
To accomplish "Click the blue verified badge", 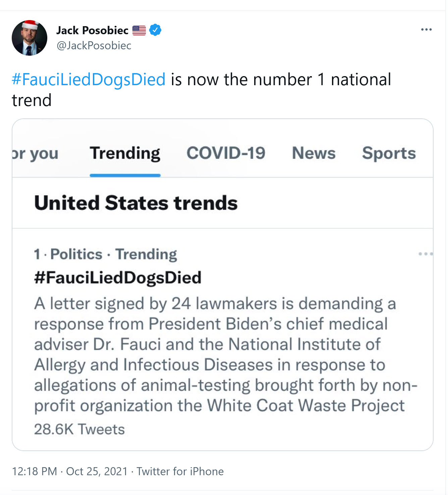I will coord(155,30).
